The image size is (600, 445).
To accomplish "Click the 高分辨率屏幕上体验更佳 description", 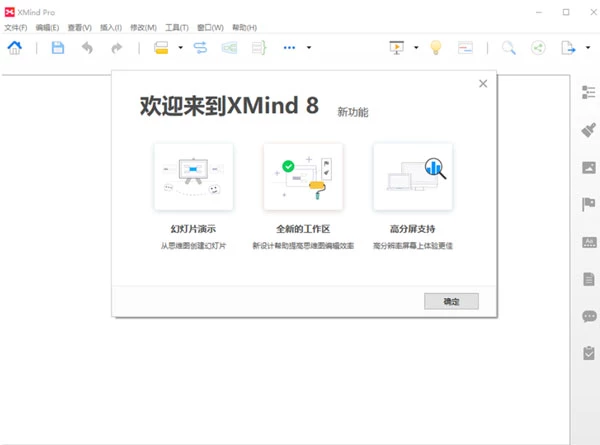I will (x=412, y=246).
